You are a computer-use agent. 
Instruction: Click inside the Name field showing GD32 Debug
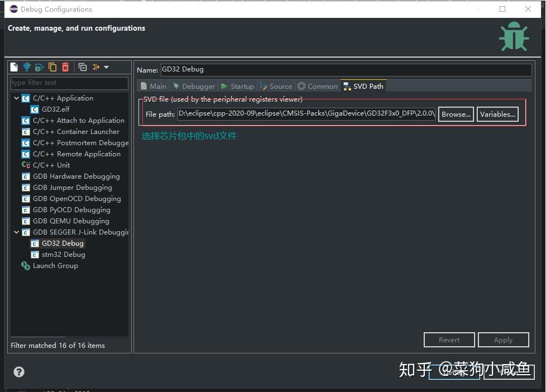[344, 69]
